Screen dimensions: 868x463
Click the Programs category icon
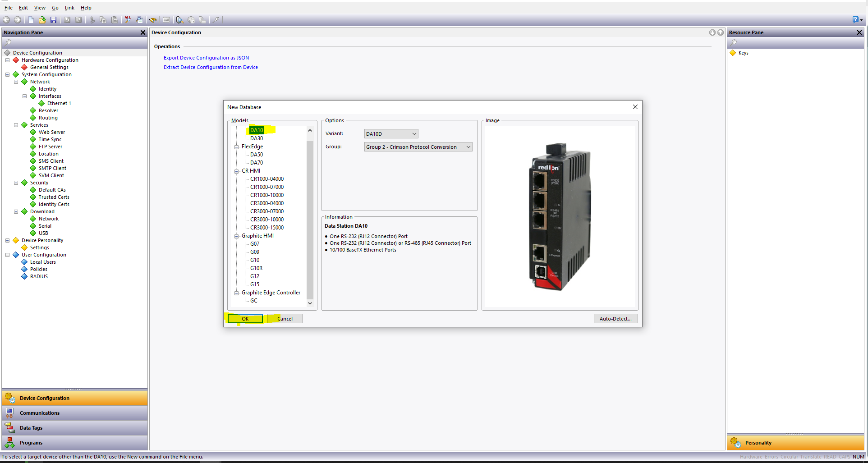(9, 443)
